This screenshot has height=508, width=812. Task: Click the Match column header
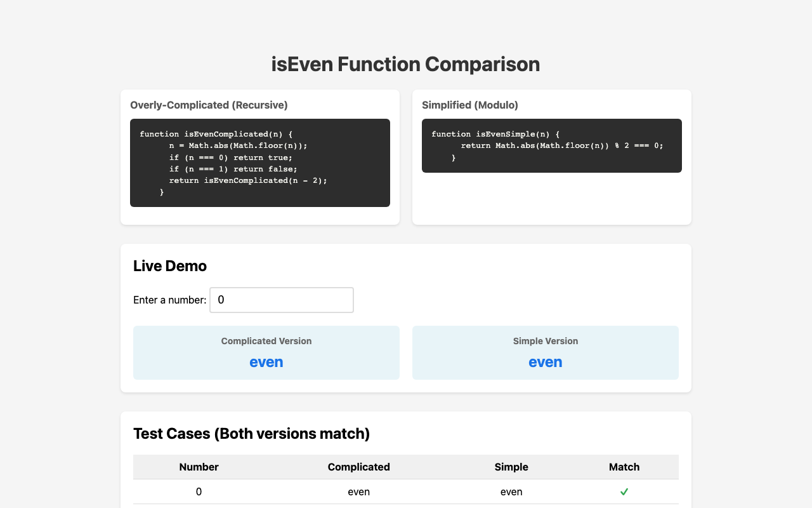(624, 467)
